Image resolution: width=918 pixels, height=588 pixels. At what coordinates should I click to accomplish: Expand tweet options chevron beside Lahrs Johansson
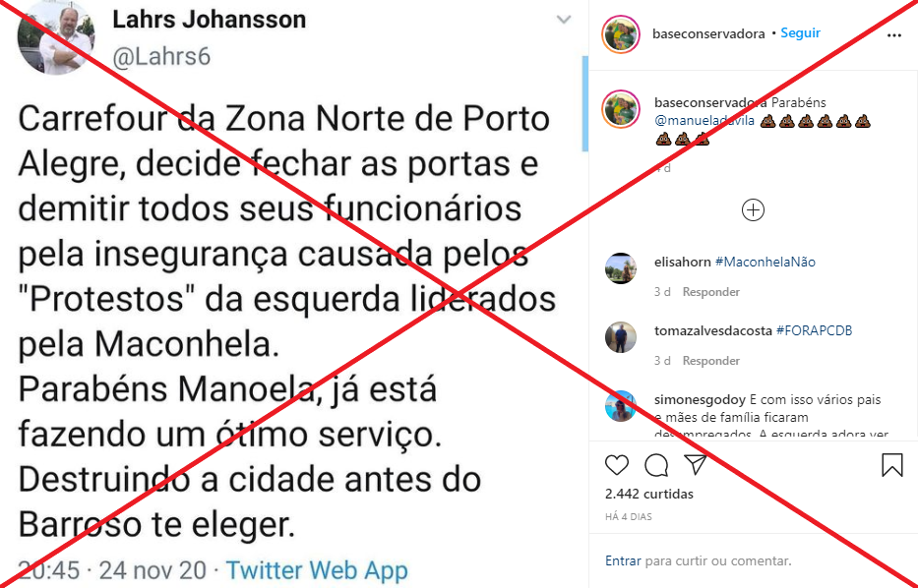pyautogui.click(x=563, y=20)
